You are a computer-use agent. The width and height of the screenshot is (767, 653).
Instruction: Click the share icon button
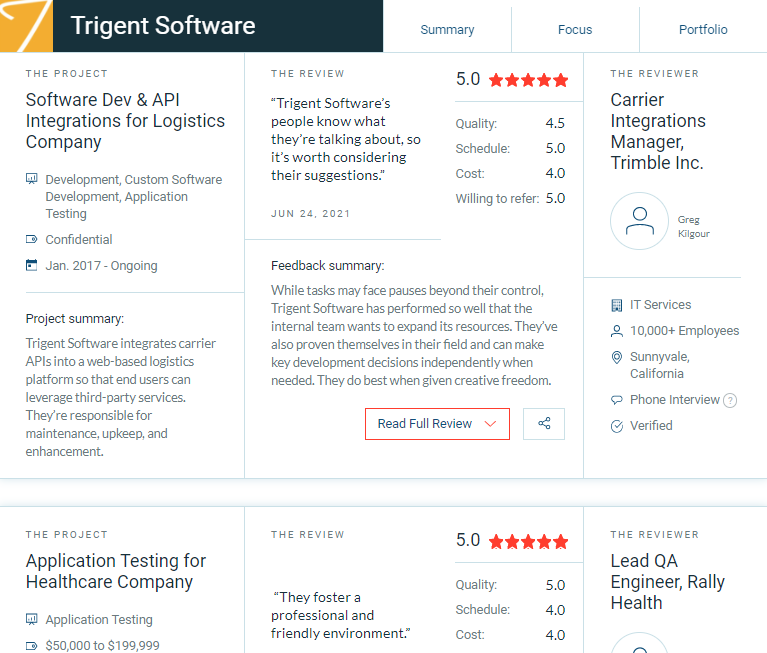pyautogui.click(x=544, y=424)
